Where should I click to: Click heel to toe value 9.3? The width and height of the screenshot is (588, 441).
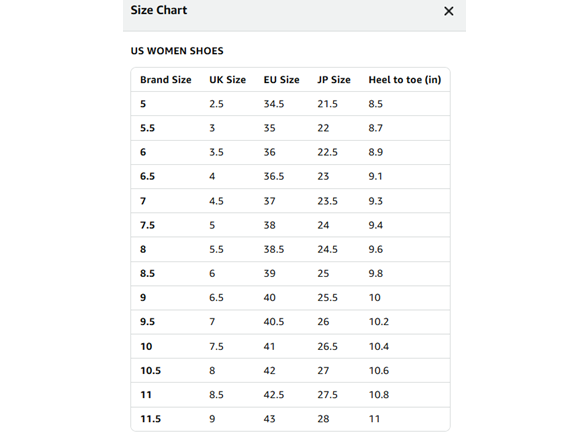coord(375,201)
